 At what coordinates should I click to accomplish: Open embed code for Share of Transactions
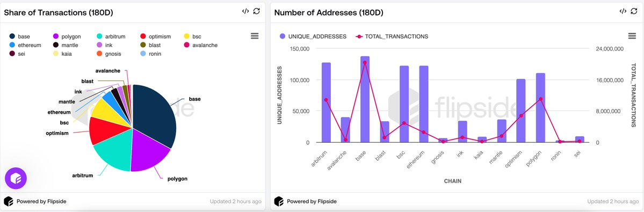(x=245, y=11)
